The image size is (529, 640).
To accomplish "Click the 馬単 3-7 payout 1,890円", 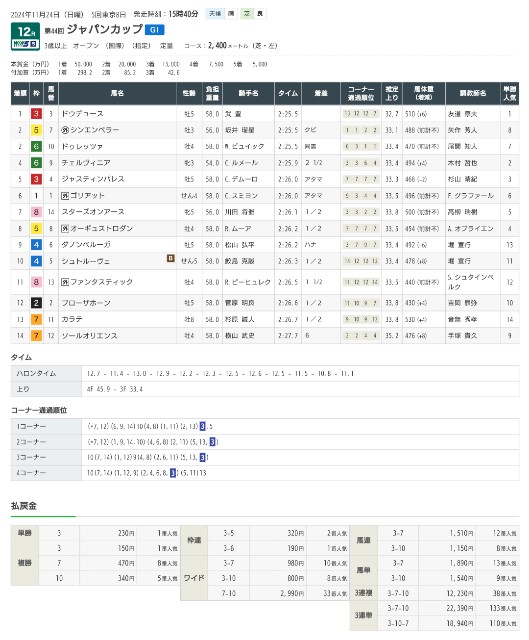I will tap(461, 563).
